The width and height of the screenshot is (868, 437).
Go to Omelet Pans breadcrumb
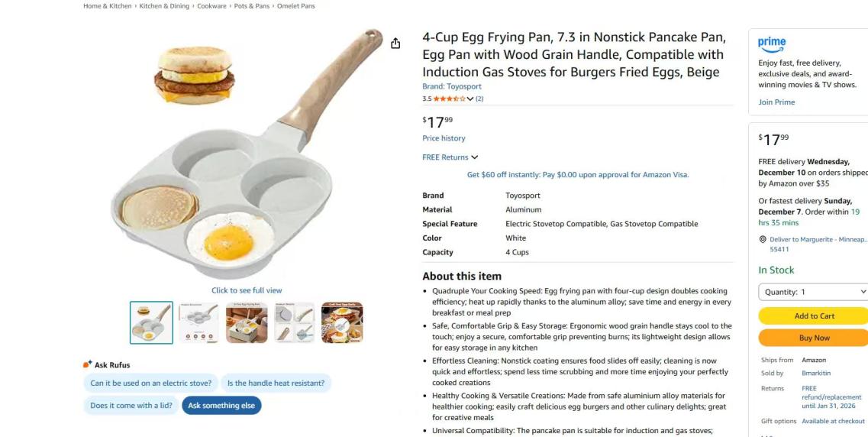click(x=296, y=6)
